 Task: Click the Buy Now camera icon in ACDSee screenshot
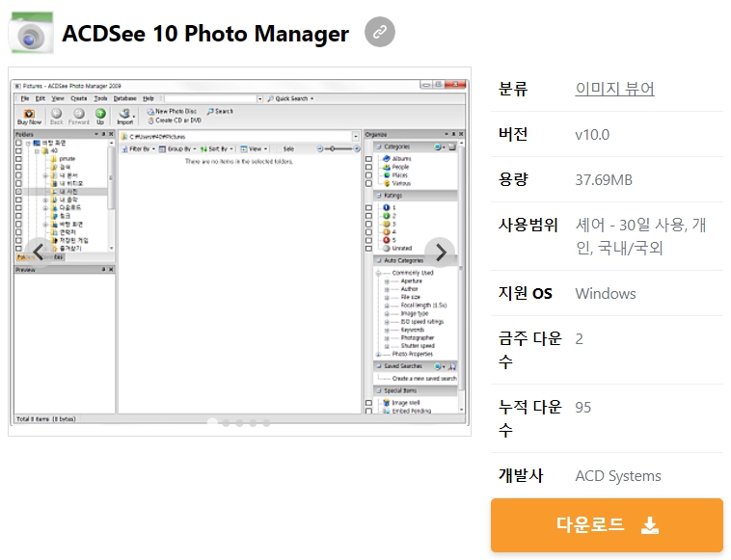(x=29, y=113)
